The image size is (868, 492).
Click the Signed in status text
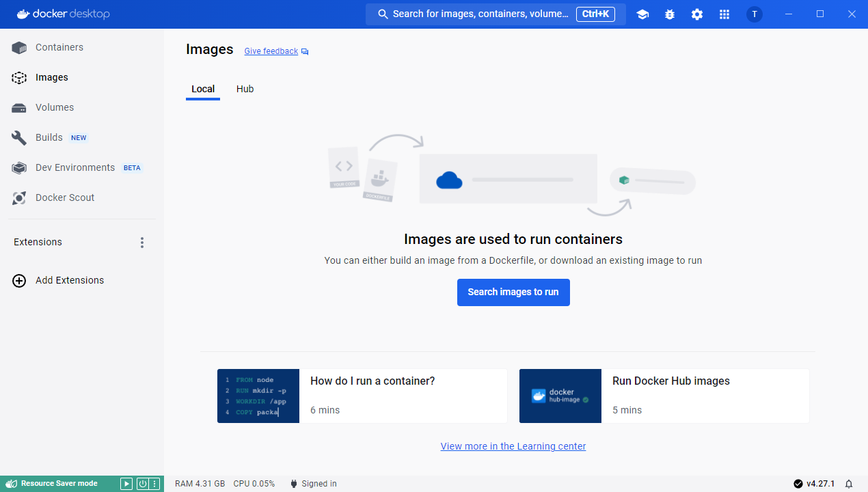click(x=319, y=484)
